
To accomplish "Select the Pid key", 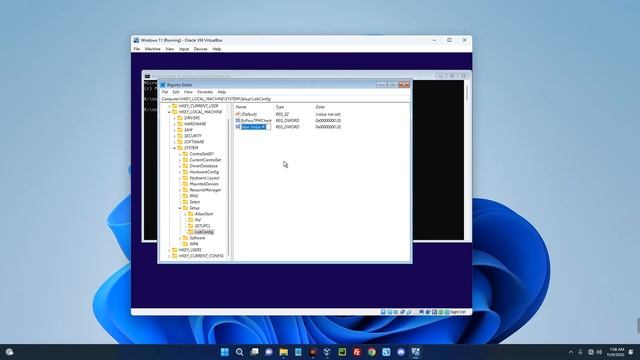I will point(198,220).
